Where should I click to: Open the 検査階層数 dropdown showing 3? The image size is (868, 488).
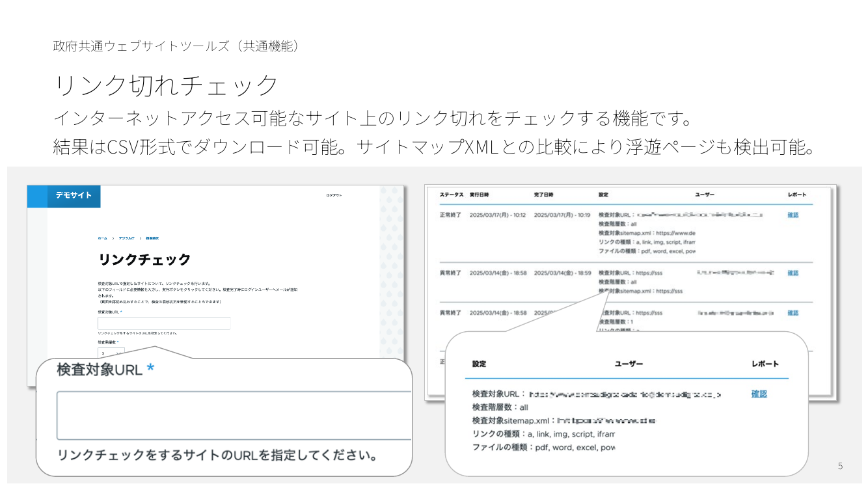[x=111, y=353]
